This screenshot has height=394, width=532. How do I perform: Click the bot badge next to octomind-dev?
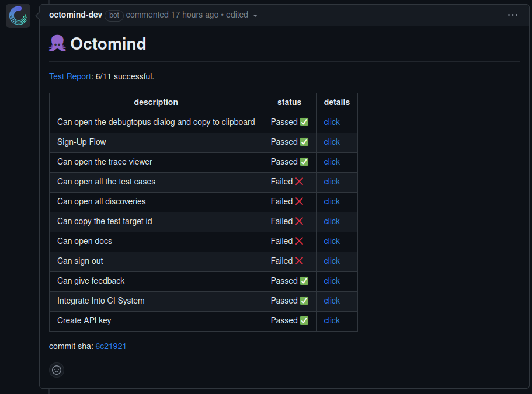[x=113, y=15]
